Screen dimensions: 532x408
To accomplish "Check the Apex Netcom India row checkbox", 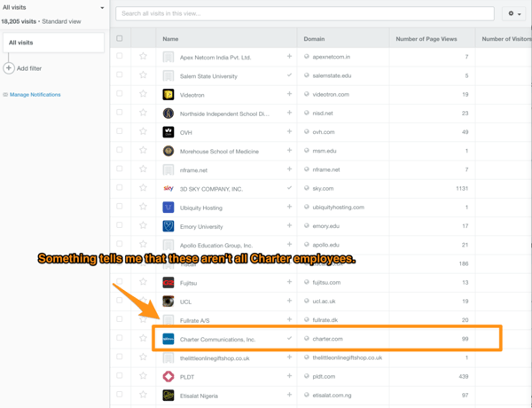I will coord(120,56).
